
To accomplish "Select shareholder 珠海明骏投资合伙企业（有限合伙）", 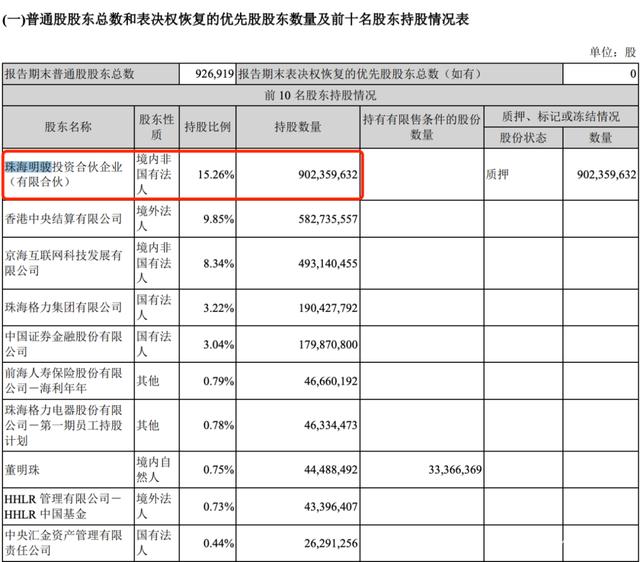I will pyautogui.click(x=64, y=174).
